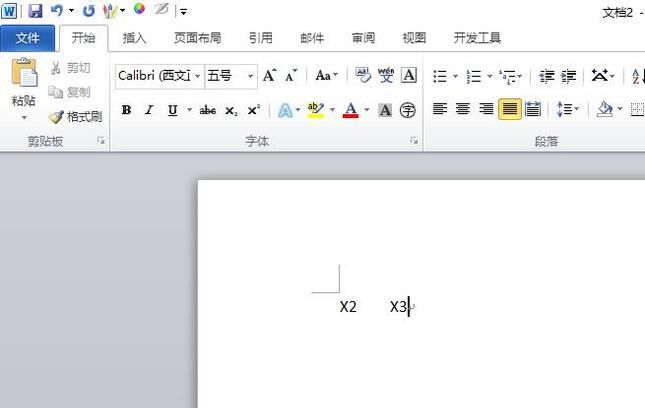
Task: Open the 文件 menu tab
Action: (x=27, y=38)
